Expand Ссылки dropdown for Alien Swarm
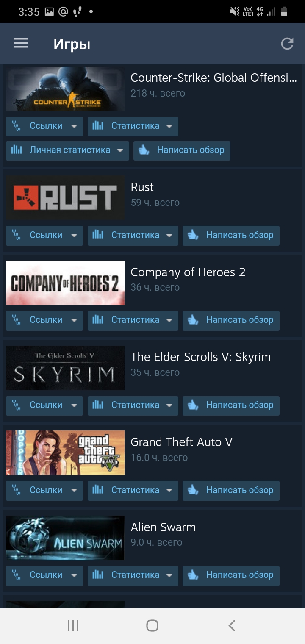 [74, 575]
